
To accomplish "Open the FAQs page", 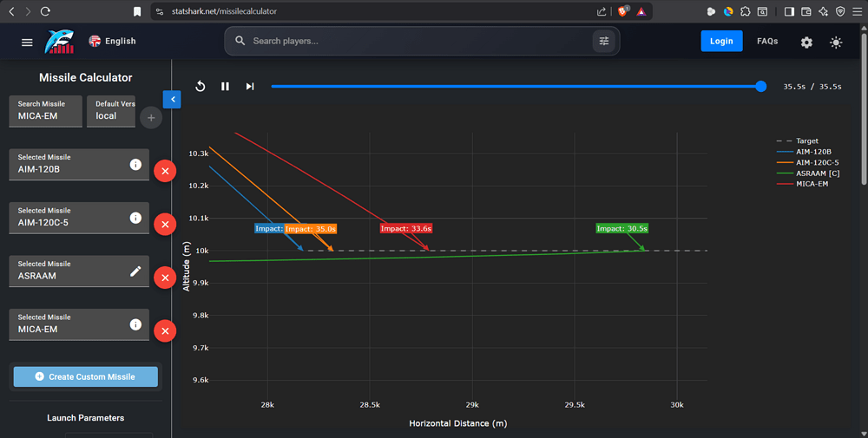I will pos(767,41).
